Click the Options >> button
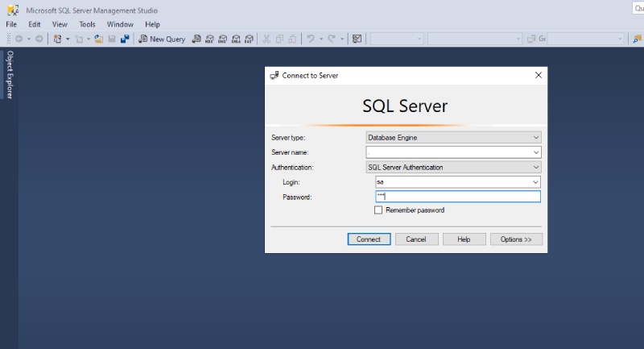Viewport: 644px width, 349px height. (516, 239)
